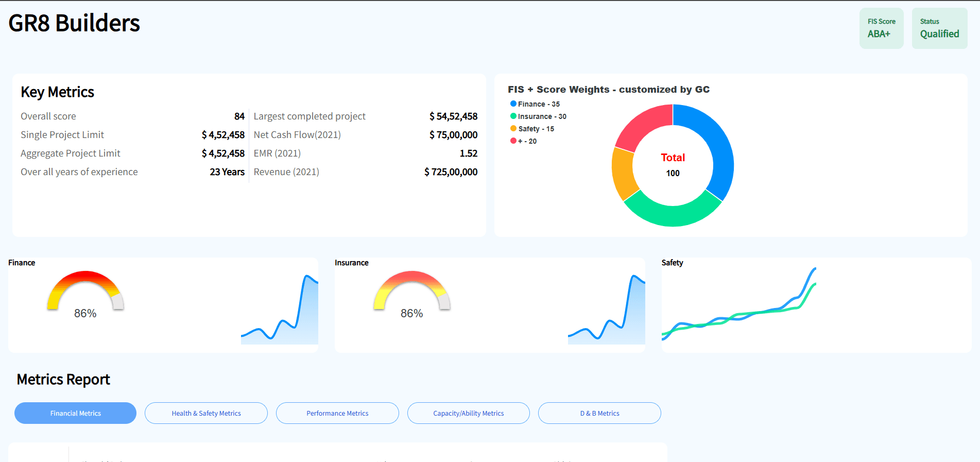Click the FIS Score ABA+ badge
The image size is (980, 462).
point(882,28)
